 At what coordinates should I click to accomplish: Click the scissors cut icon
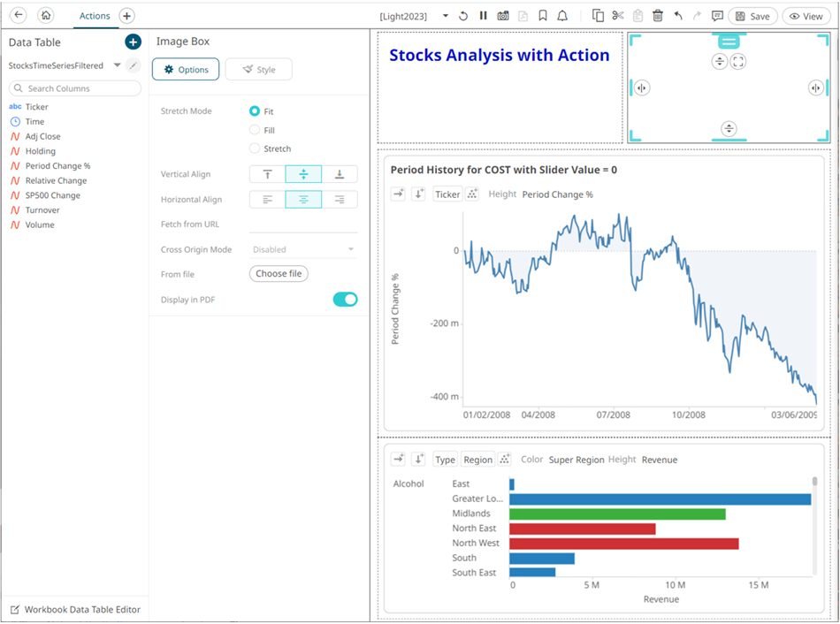[x=618, y=16]
